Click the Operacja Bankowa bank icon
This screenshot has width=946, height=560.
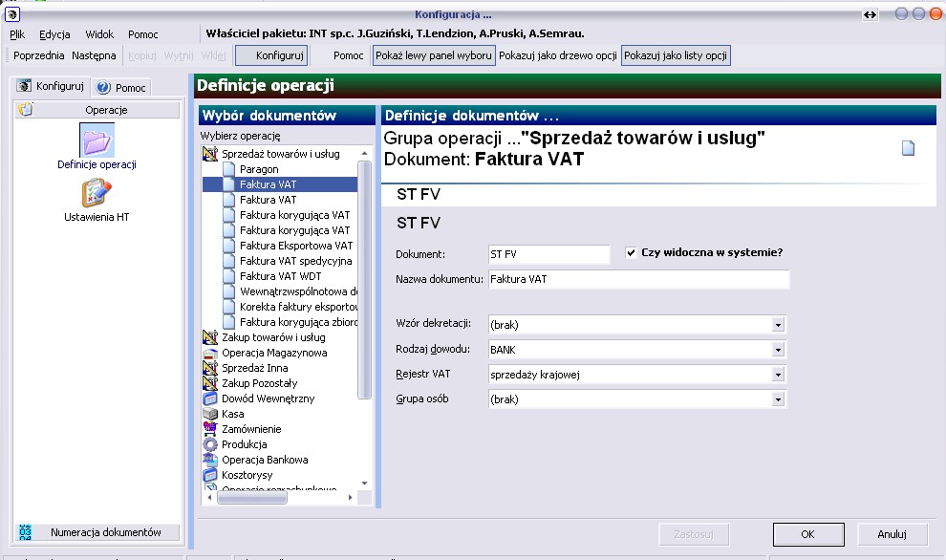(x=210, y=460)
